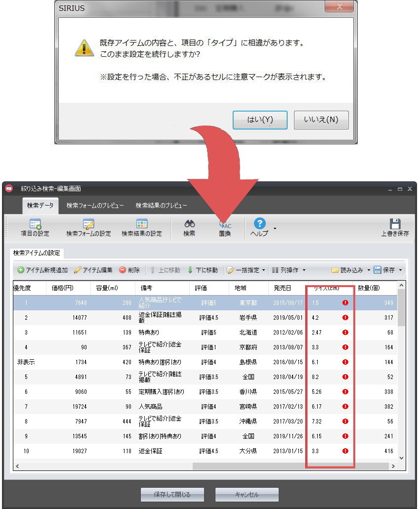420x509 pixels.
Task: Open 検索フォームの設定 icon
Action: tap(88, 225)
